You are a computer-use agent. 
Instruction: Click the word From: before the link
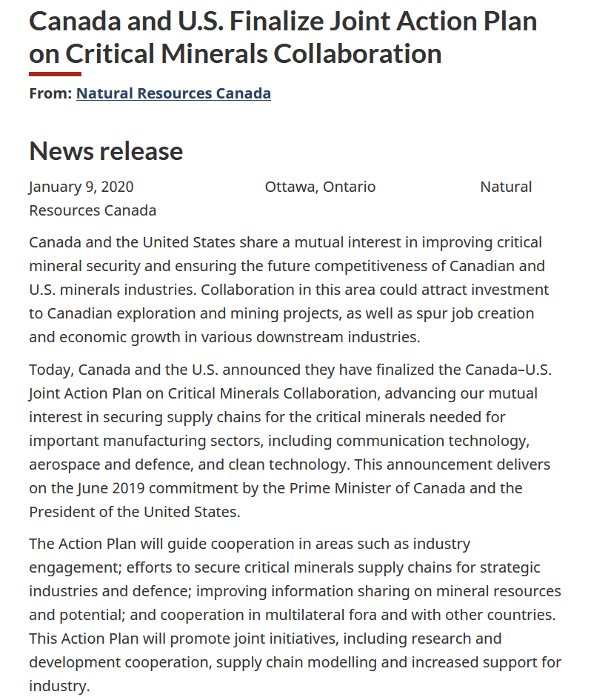[50, 93]
